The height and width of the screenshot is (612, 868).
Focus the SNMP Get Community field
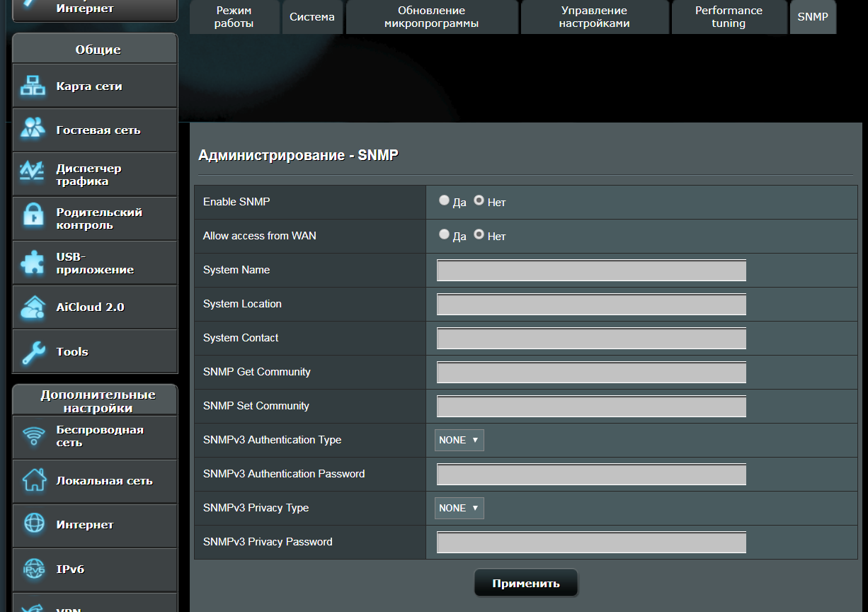591,373
